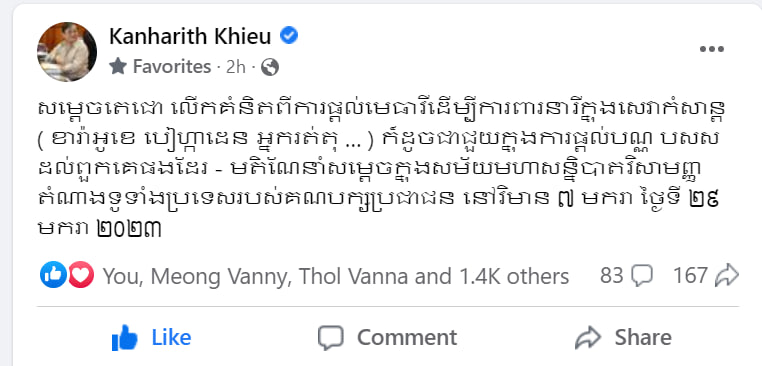Click the Share button
Viewport: 762px width, 366px height.
point(623,337)
